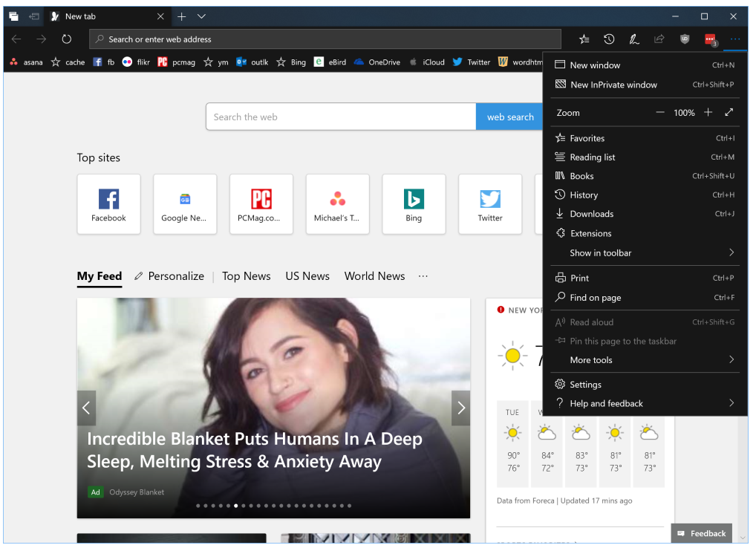Open History from the toolbar clock icon
The height and width of the screenshot is (548, 756).
point(609,39)
